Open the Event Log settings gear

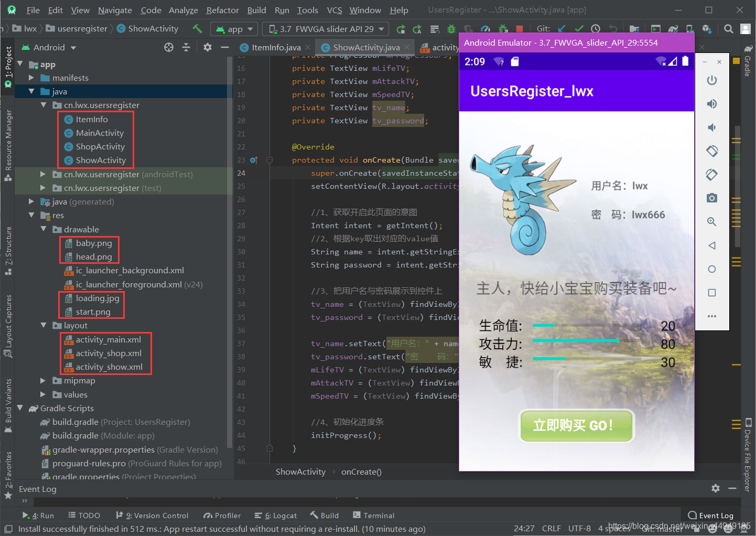coord(716,488)
